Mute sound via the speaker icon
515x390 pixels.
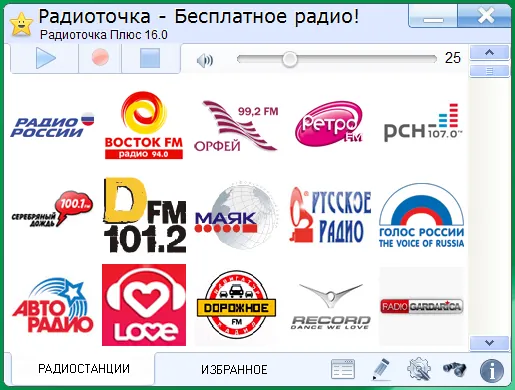(x=205, y=60)
